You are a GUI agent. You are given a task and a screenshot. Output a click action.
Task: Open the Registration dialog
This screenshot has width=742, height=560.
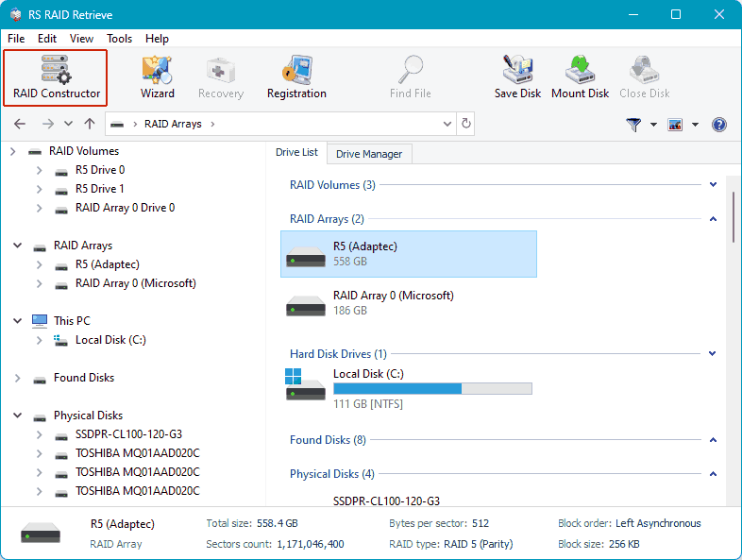[x=296, y=76]
